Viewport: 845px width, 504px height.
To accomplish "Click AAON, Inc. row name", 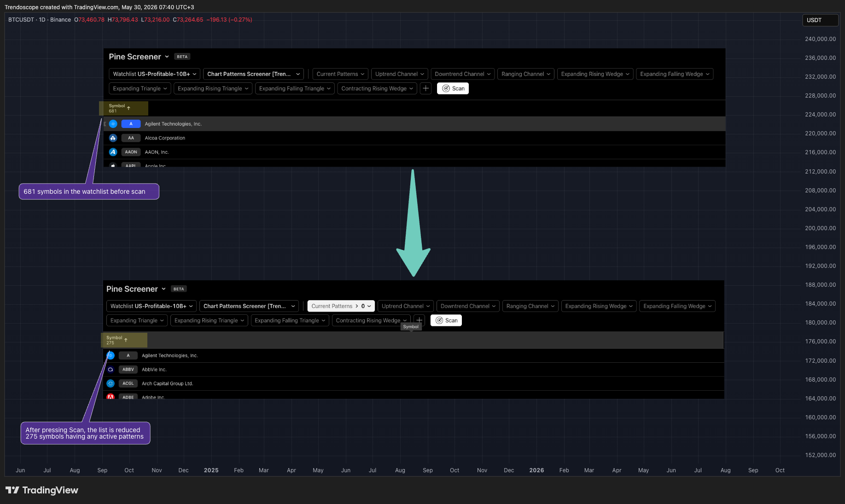I will pos(157,152).
